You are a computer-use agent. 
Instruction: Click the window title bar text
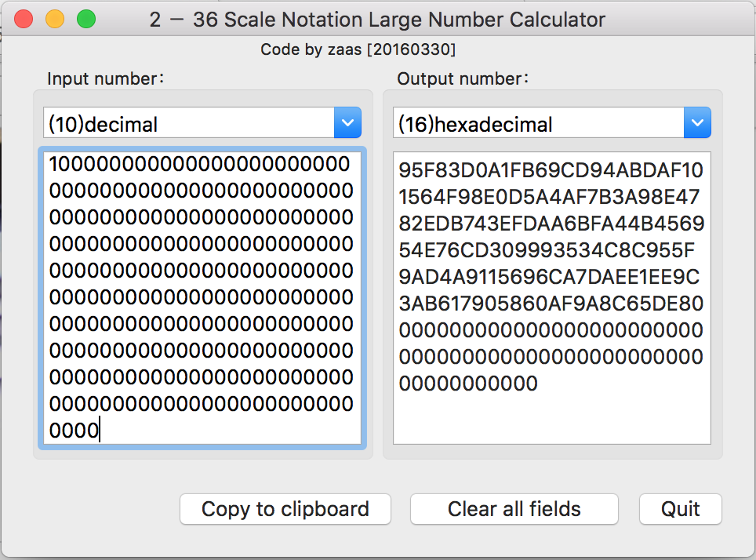click(x=377, y=20)
